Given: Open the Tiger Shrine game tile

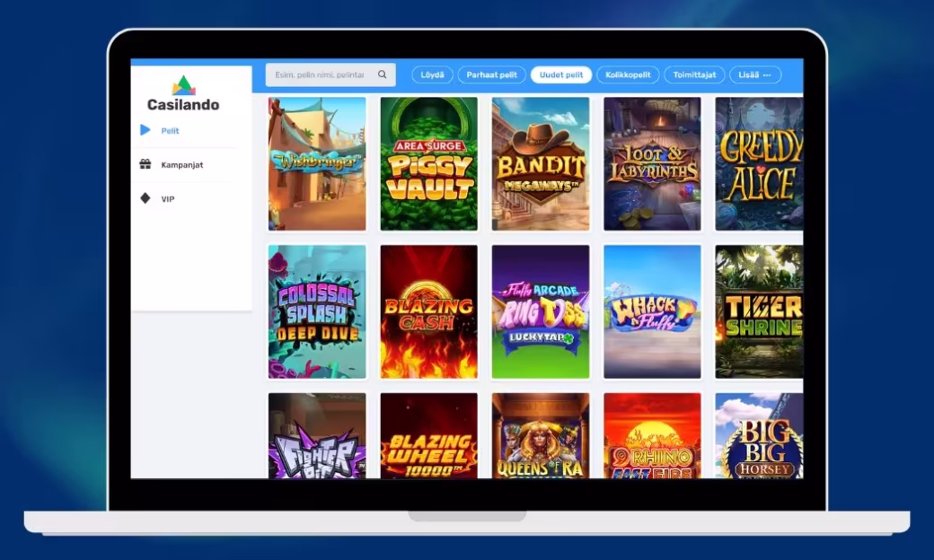Looking at the screenshot, I should [759, 311].
